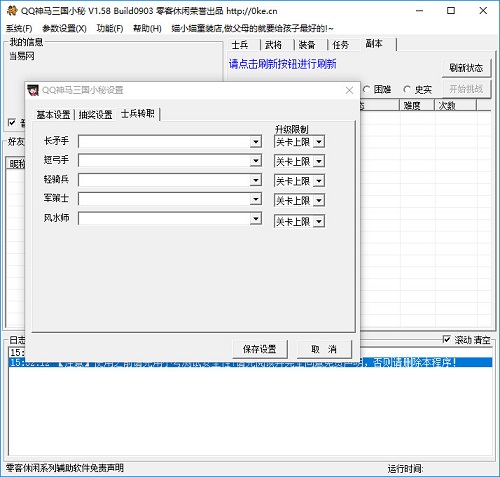The image size is (500, 477).
Task: Toggle the checkbox under 我的信息 panel
Action: 12,122
